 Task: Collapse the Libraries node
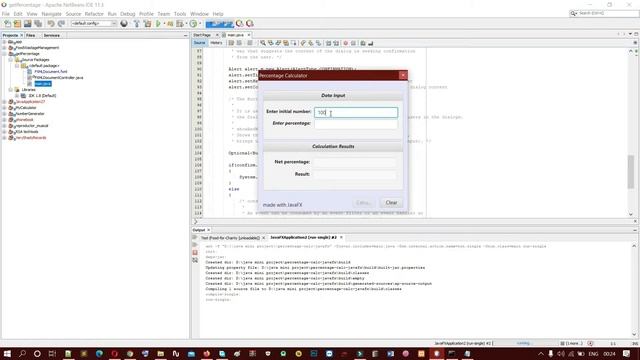[11, 89]
